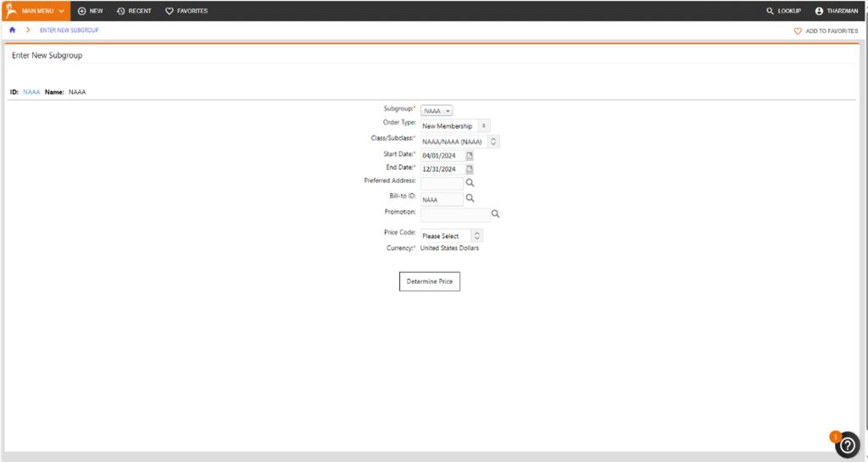Click the New menu item

[90, 11]
